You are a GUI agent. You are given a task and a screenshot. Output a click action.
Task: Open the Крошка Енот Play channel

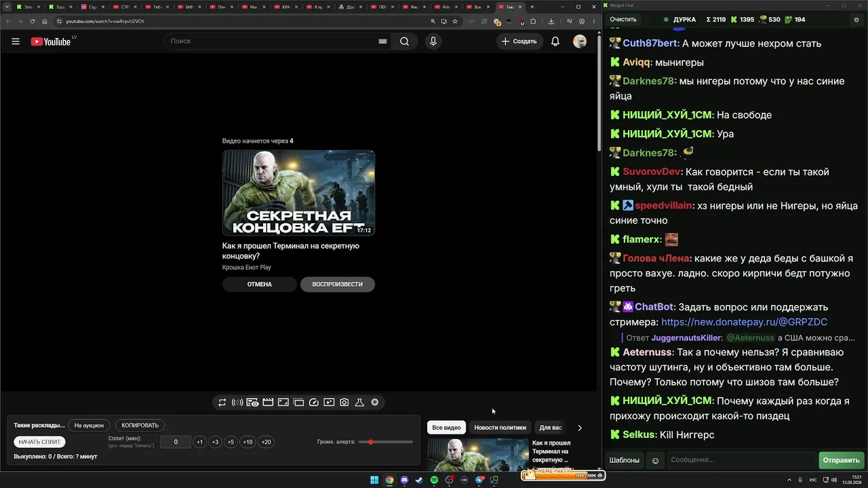(x=247, y=268)
